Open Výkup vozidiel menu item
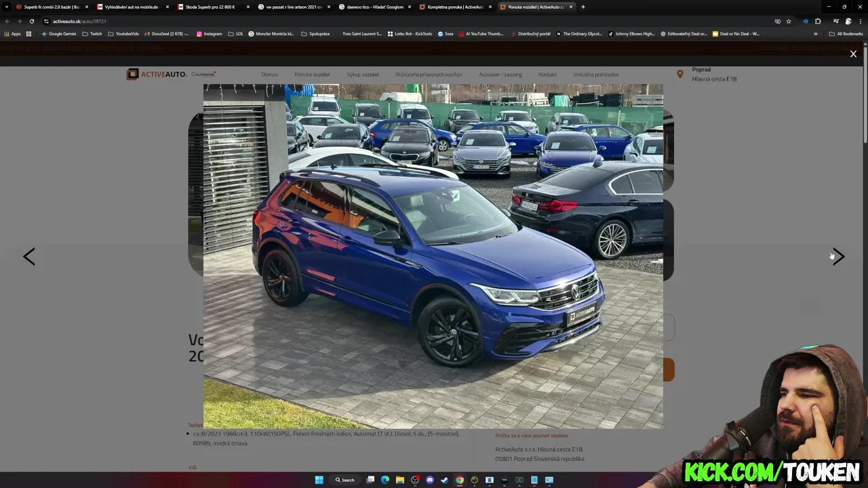The width and height of the screenshot is (868, 488). (363, 75)
